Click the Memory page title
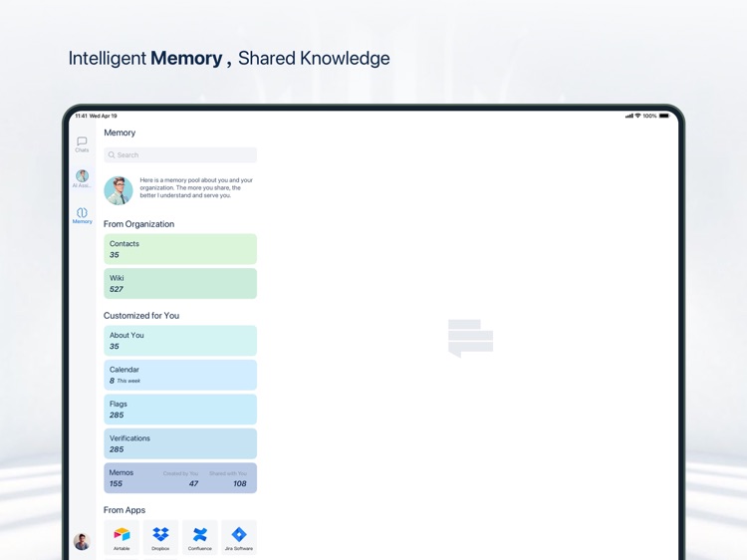747x560 pixels. click(x=120, y=133)
